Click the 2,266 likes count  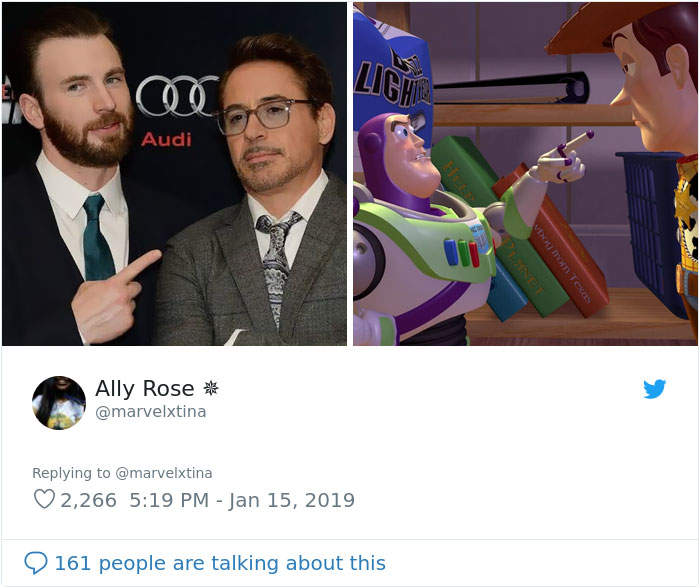coord(88,500)
